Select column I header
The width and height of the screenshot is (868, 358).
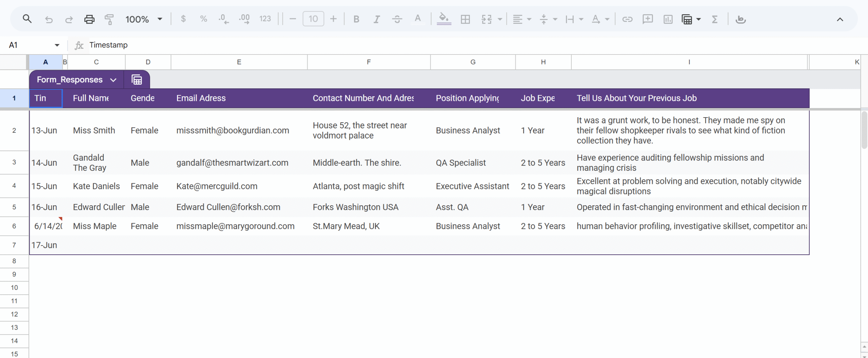(689, 62)
